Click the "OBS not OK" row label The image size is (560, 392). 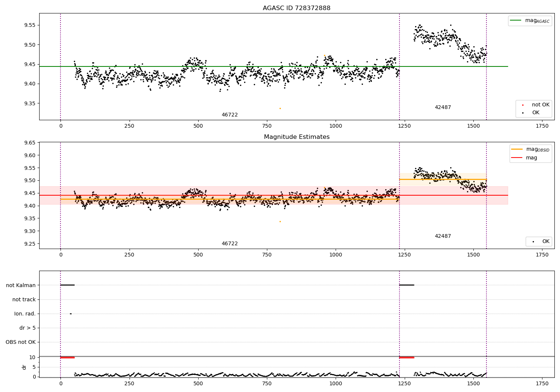[x=21, y=342]
